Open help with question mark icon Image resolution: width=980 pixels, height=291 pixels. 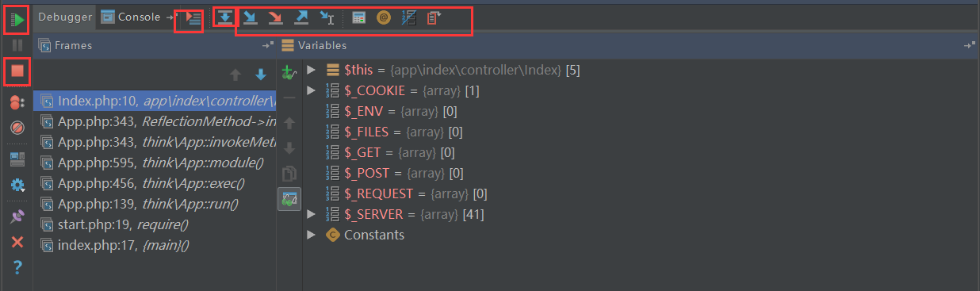tap(17, 267)
